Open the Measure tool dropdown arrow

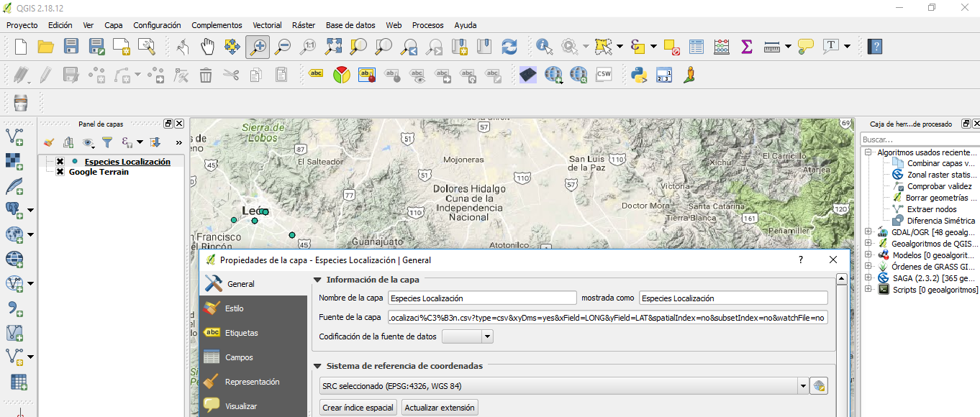click(789, 47)
